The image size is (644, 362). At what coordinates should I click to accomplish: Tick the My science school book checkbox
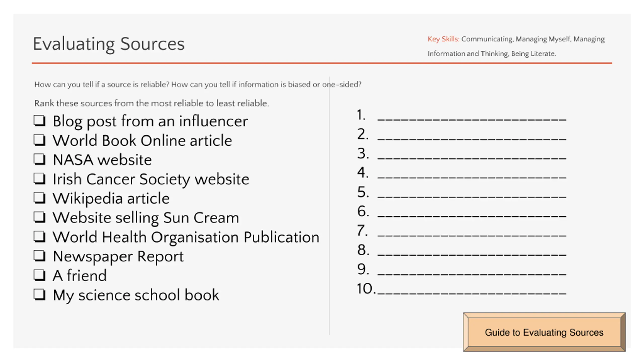[x=39, y=295]
